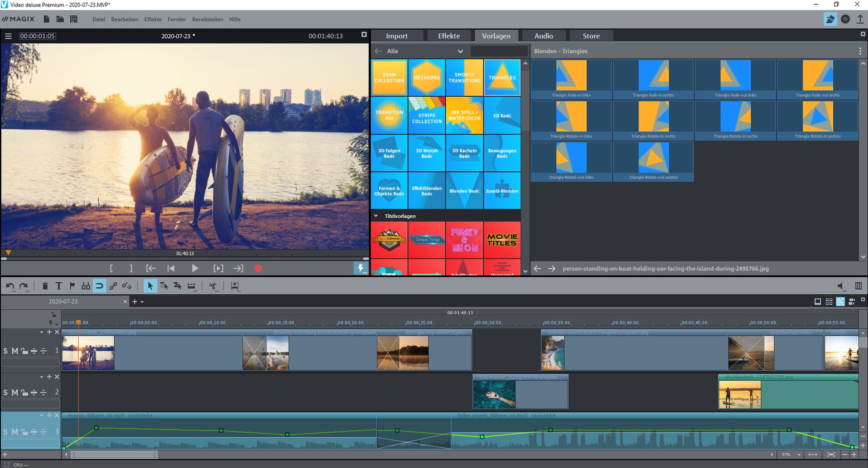868x468 pixels.
Task: Click the redo arrow in the timeline toolbar
Action: (x=24, y=286)
